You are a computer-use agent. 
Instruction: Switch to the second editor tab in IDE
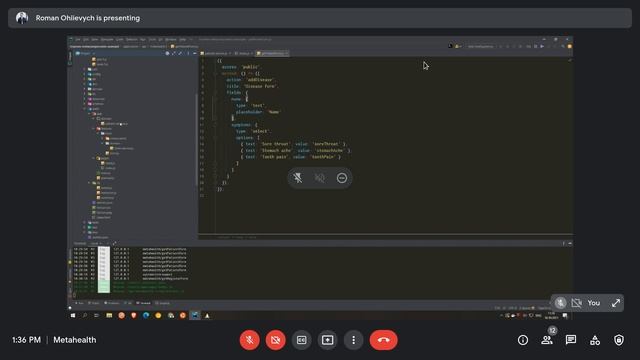pos(244,53)
